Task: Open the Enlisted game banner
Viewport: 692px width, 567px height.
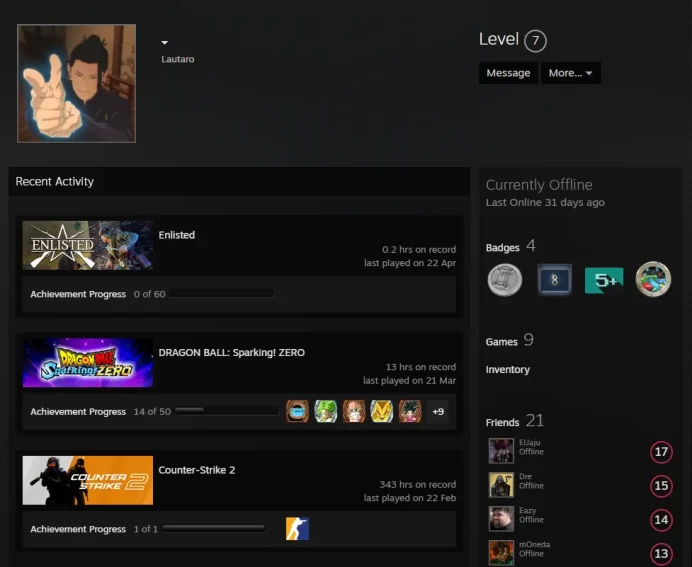Action: 88,245
